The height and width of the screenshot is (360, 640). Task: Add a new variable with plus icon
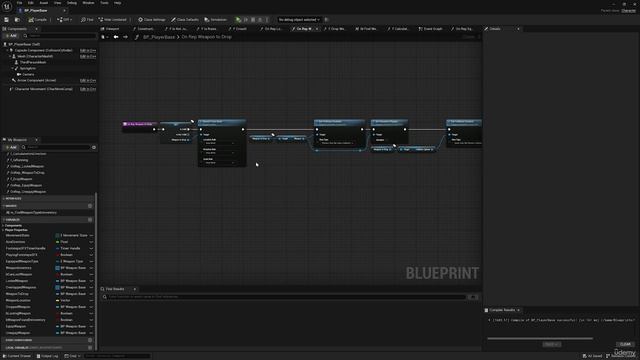[90, 220]
